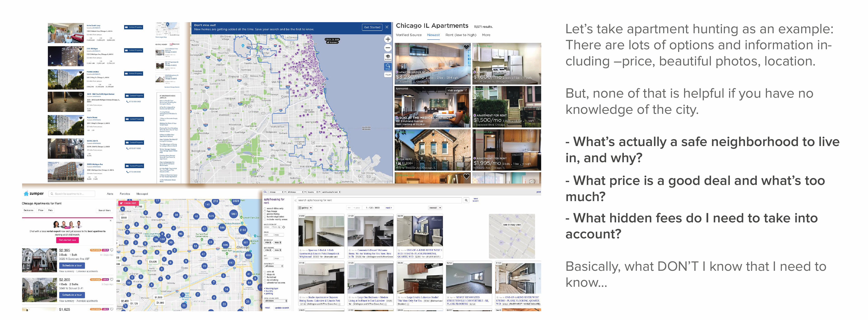Image resolution: width=868 pixels, height=320 pixels.
Task: Check the search titles only box
Action: 265,209
